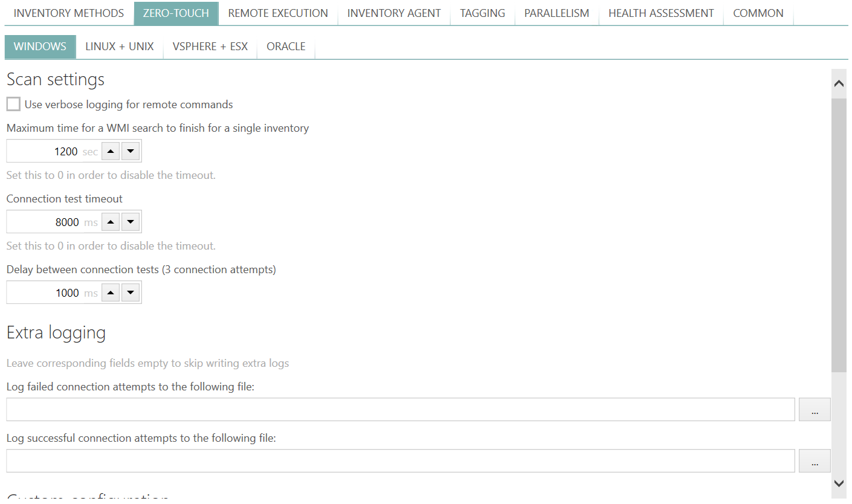The image size is (852, 504).
Task: Open the Remote Execution tab
Action: [278, 13]
